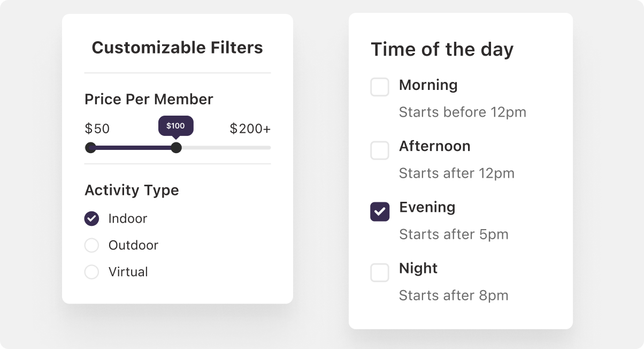Check the Morning checkbox
644x349 pixels.
(x=380, y=87)
